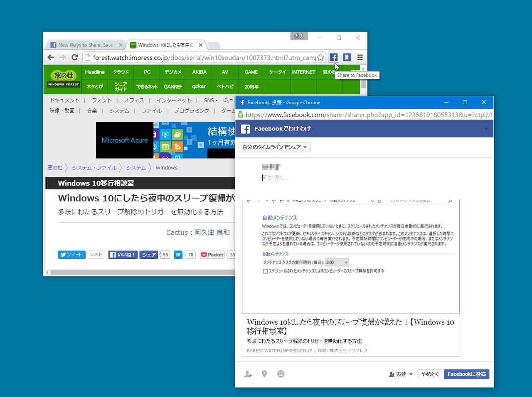
Task: Click the Hatena B! bookmark button
Action: click(x=178, y=255)
